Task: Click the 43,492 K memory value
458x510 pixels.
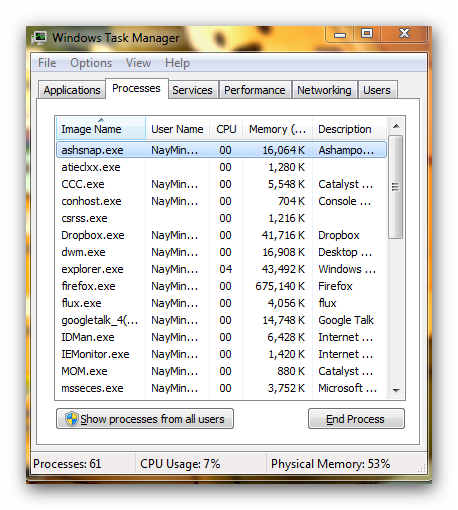Action: pos(283,269)
